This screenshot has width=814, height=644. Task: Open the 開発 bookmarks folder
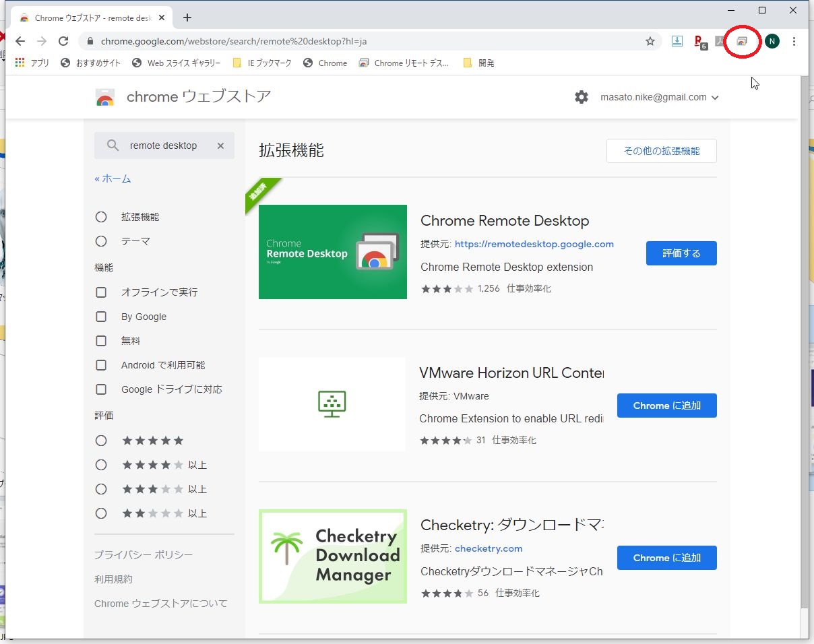click(478, 63)
